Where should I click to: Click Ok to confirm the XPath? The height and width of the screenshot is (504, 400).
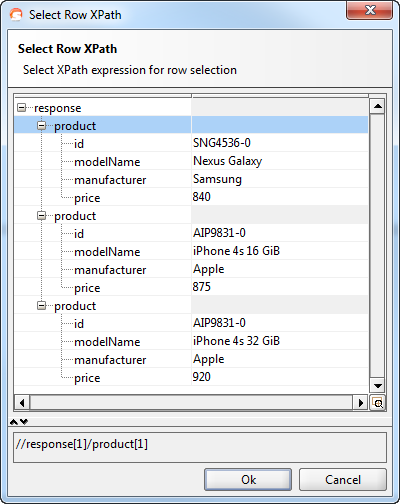(248, 480)
